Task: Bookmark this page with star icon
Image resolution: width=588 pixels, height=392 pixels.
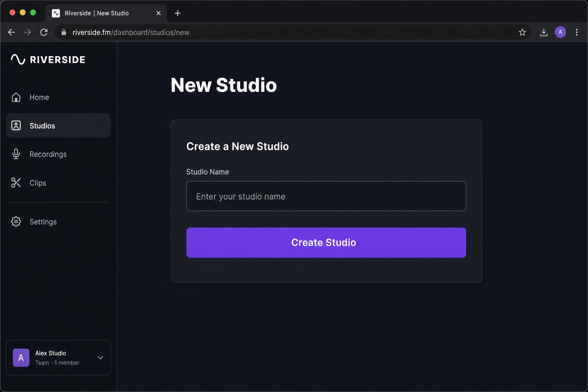Action: pyautogui.click(x=522, y=32)
